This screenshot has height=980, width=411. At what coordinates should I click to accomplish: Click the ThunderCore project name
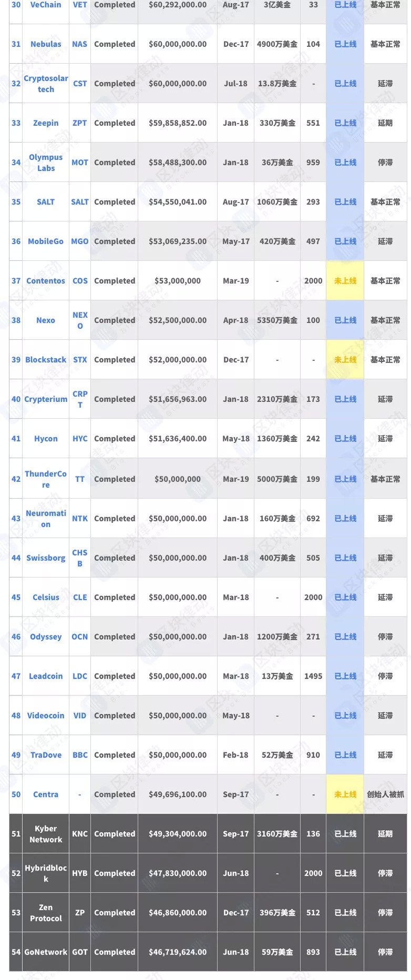pyautogui.click(x=46, y=479)
